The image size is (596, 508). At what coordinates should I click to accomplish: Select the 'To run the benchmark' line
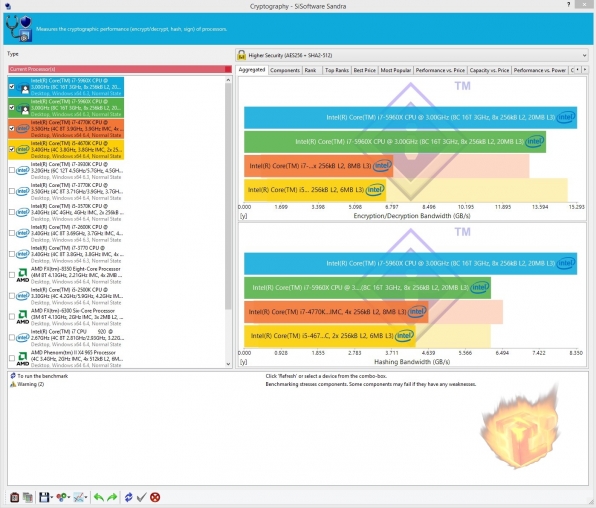pyautogui.click(x=43, y=376)
